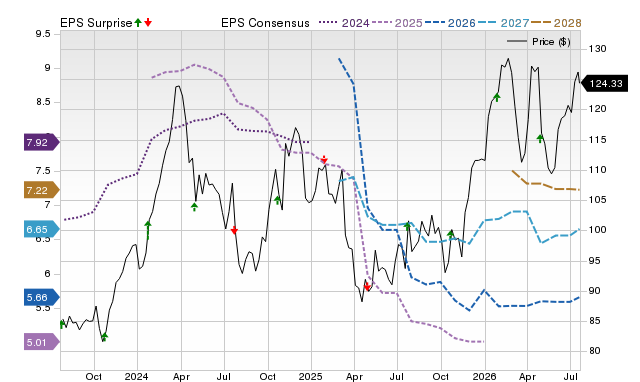
Task: Click the 80 label on the price axis
Action: pos(595,351)
